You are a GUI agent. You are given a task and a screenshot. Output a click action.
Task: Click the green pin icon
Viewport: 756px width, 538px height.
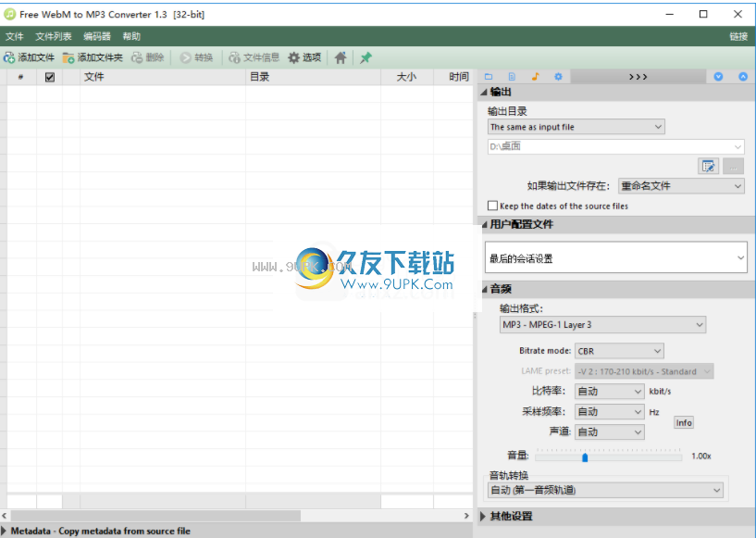click(366, 58)
